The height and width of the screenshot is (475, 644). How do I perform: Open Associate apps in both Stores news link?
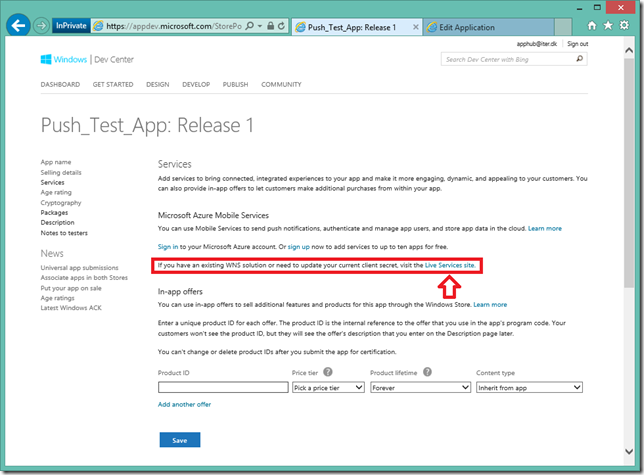[84, 278]
